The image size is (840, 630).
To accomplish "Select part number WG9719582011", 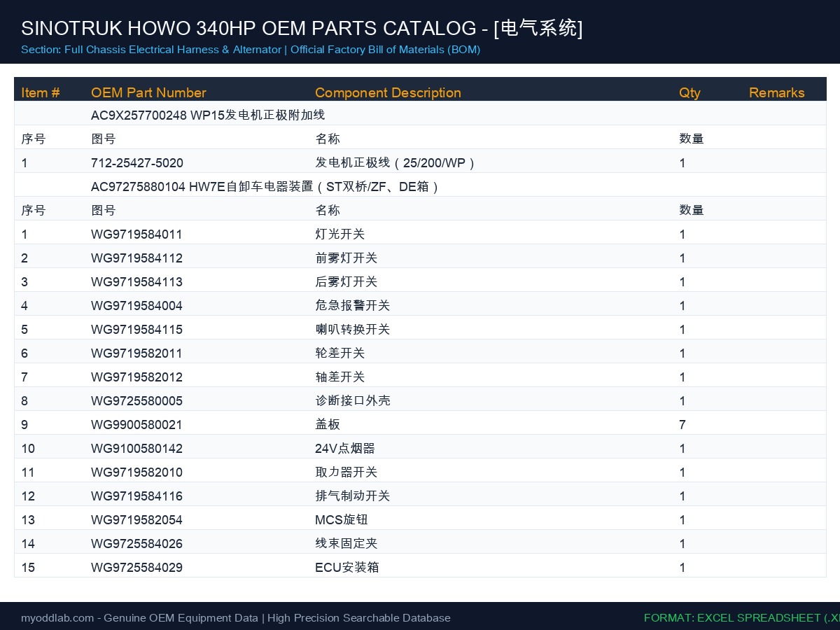I will coord(136,353).
